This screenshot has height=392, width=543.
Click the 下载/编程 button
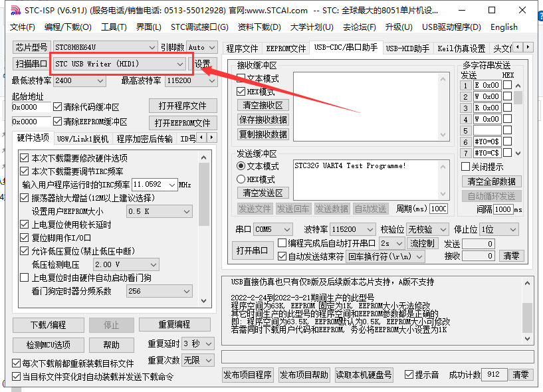(x=48, y=325)
